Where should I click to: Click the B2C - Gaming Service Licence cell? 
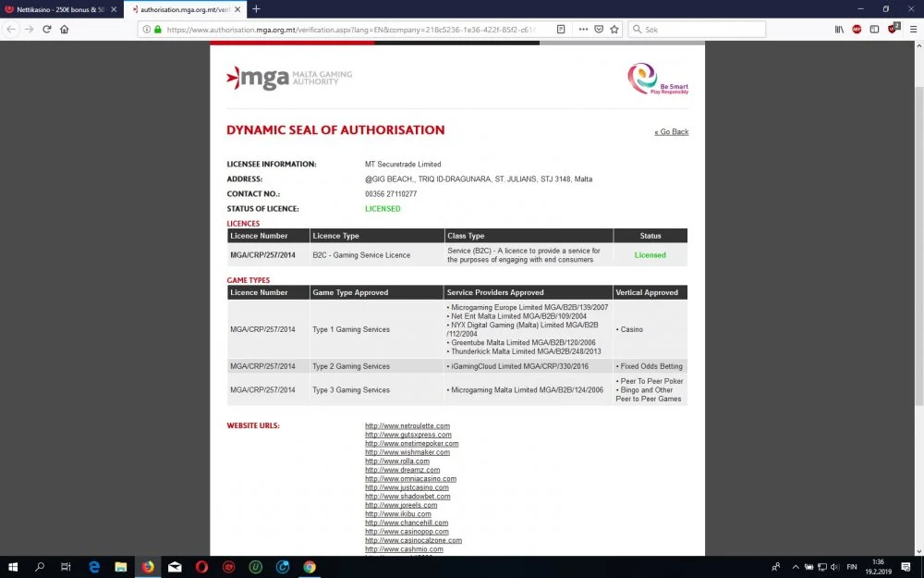(x=377, y=255)
